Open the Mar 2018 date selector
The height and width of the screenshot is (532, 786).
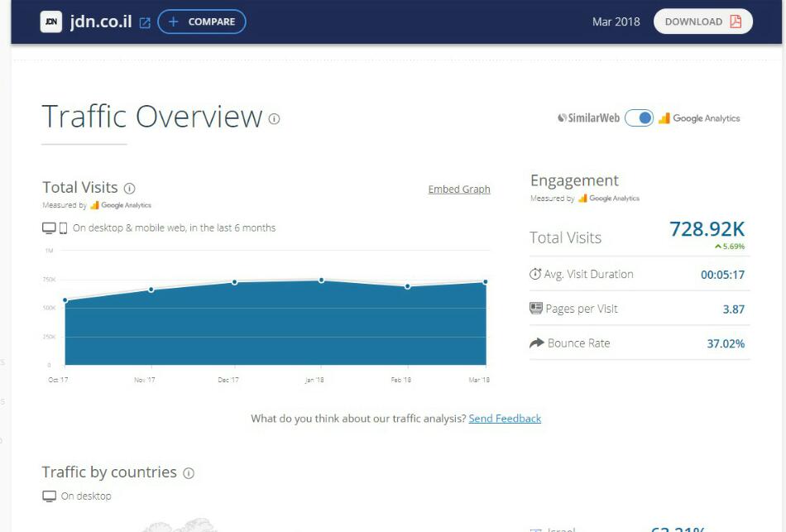pos(616,22)
